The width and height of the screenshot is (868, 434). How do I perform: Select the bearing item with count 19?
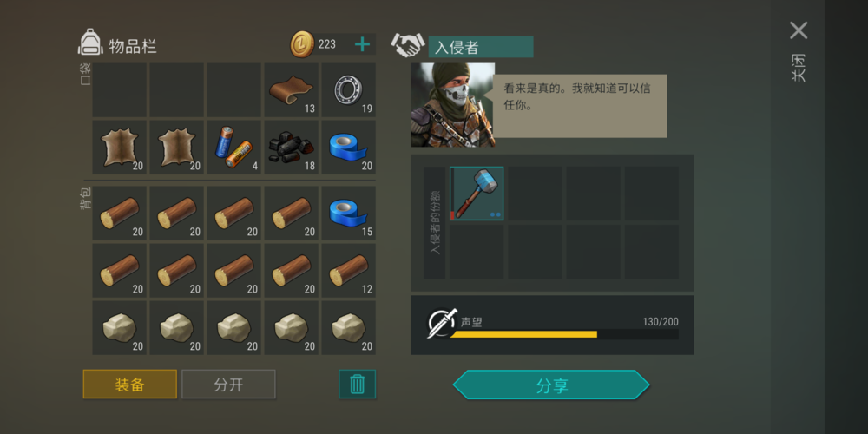click(x=348, y=89)
